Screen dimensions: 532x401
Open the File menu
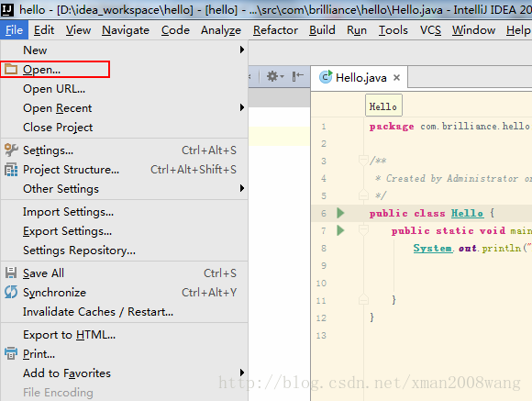click(x=14, y=30)
